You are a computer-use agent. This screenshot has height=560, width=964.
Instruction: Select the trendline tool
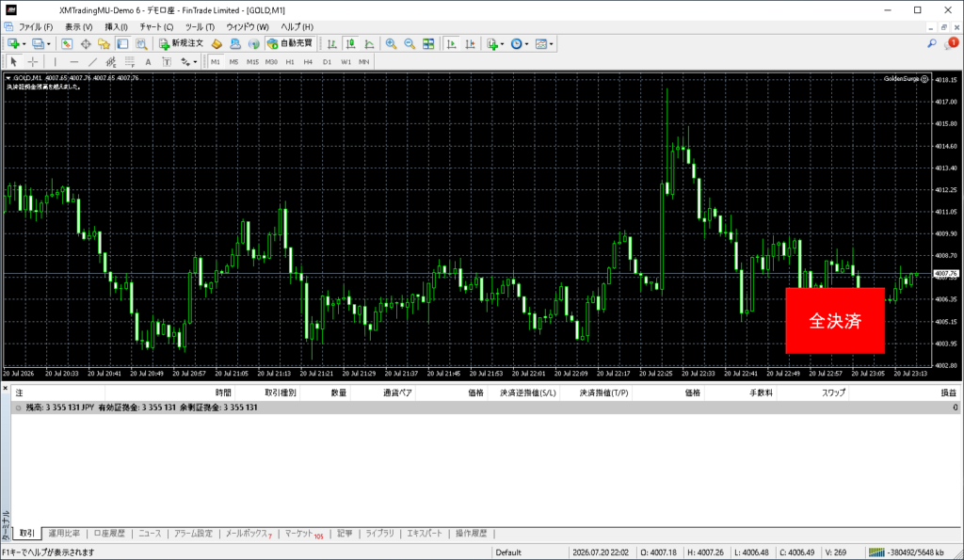(92, 61)
